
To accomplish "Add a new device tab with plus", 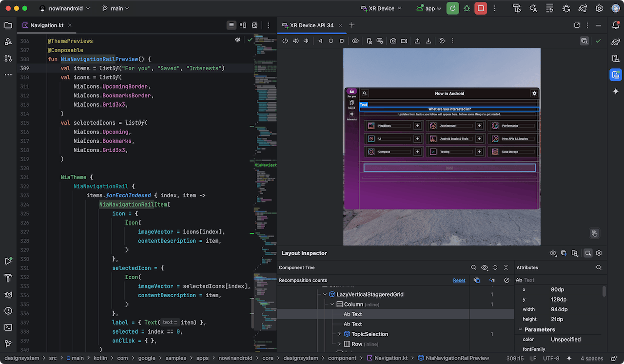I will coord(352,25).
